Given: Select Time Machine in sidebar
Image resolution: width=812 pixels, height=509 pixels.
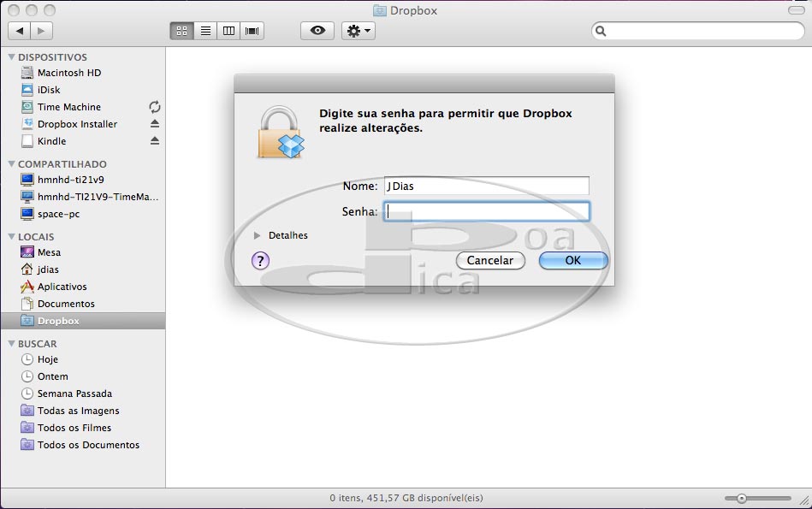Looking at the screenshot, I should (x=83, y=107).
